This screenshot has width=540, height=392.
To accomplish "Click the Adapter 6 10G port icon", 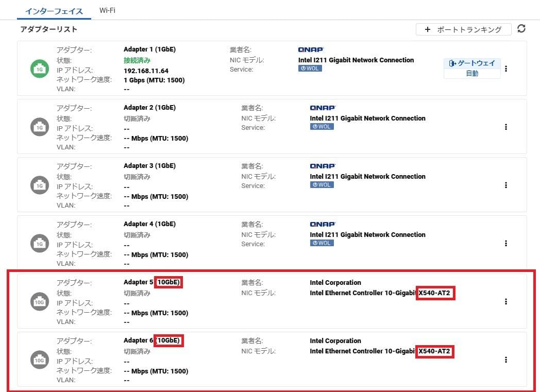I will tap(40, 360).
